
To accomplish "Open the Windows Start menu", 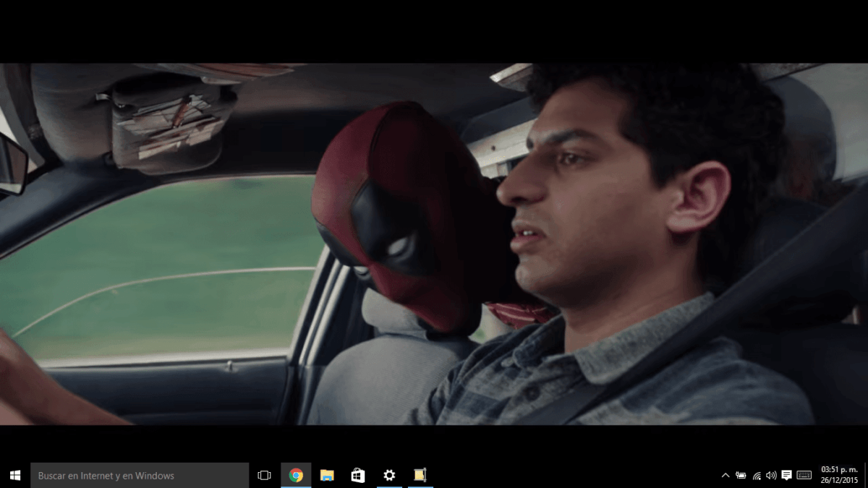I will 15,475.
